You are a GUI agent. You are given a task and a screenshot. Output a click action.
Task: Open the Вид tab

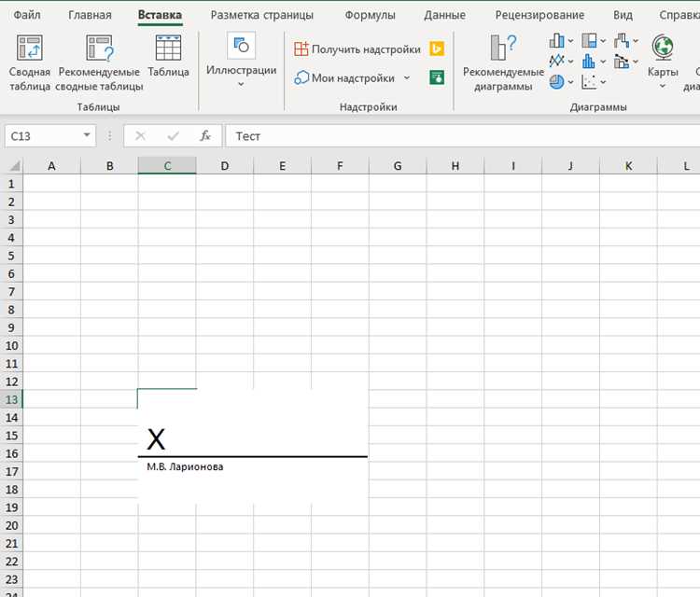[x=623, y=15]
